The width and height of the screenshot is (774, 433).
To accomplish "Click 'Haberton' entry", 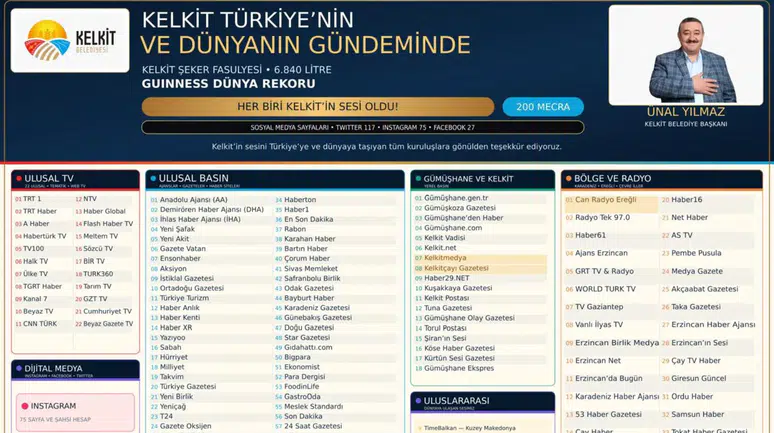I will pyautogui.click(x=300, y=200).
